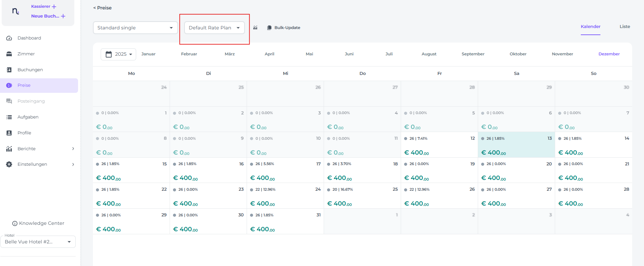The width and height of the screenshot is (644, 266).
Task: Open the 2025 year selector
Action: pos(118,54)
